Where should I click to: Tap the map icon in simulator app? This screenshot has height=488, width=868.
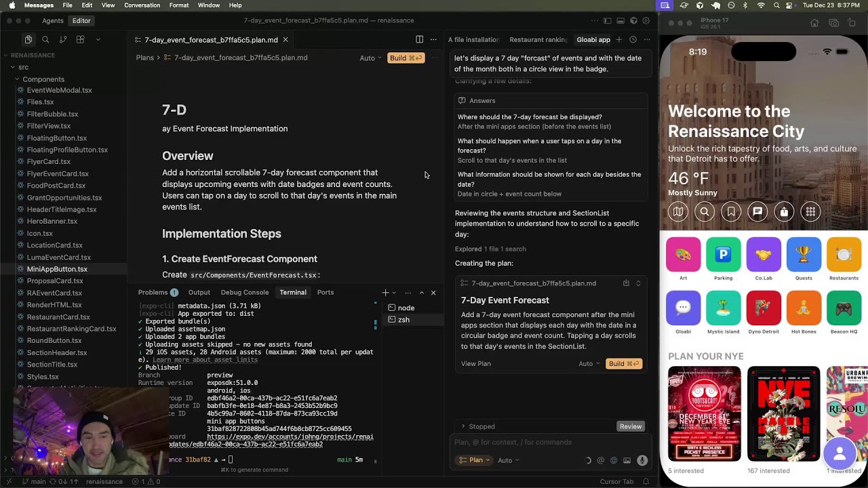(677, 212)
